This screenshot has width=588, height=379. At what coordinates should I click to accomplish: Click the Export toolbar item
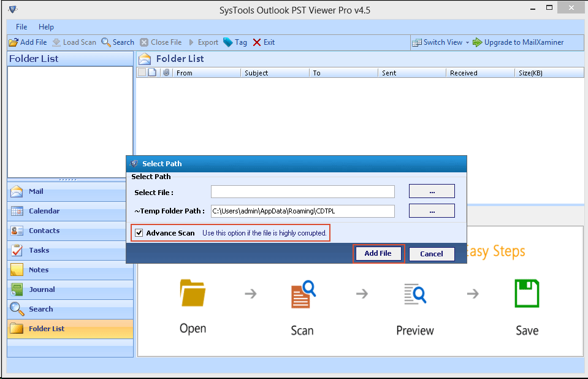coord(204,42)
